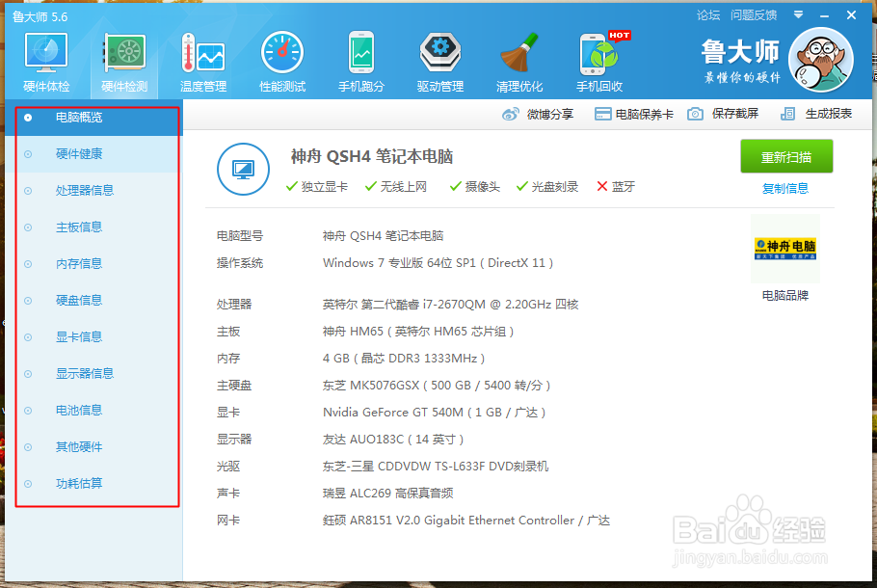Click the TS-L633F DVD drive value
Image resolution: width=877 pixels, height=588 pixels.
[436, 467]
